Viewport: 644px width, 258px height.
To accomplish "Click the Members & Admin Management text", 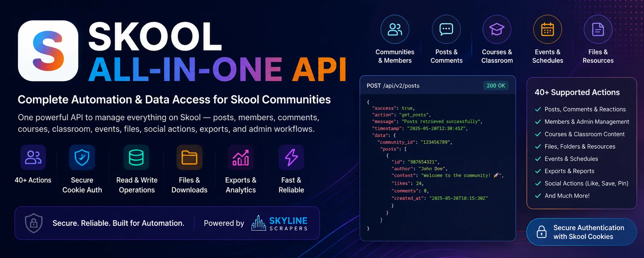I will (x=587, y=122).
